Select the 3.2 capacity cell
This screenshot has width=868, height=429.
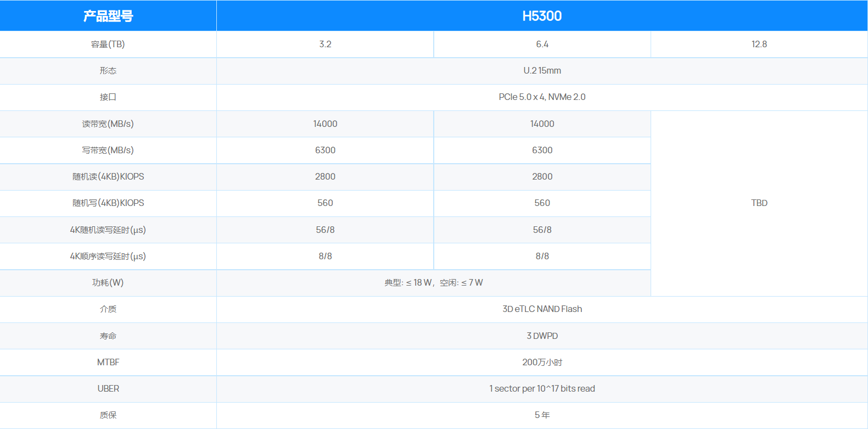coord(325,44)
